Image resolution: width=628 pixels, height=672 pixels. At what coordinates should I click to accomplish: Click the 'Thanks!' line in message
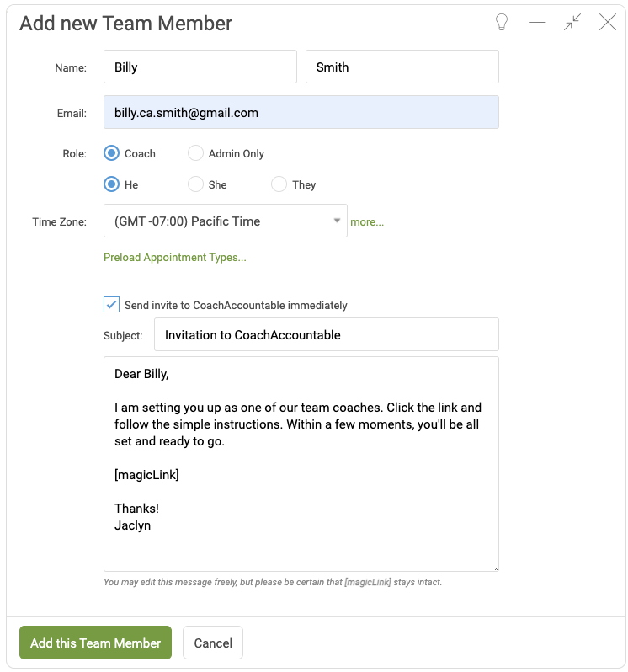pyautogui.click(x=136, y=509)
